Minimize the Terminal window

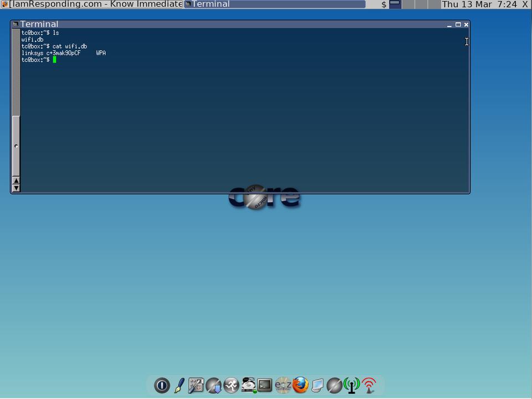pos(449,24)
